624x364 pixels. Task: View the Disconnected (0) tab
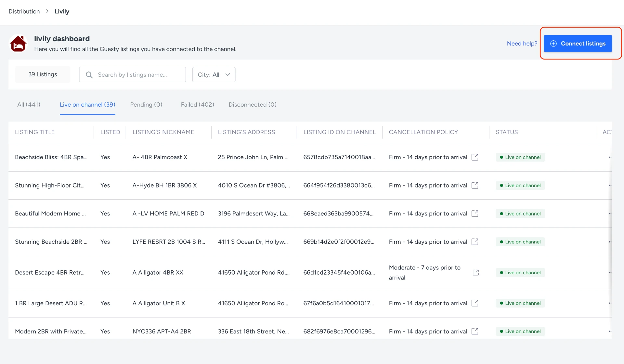tap(253, 105)
